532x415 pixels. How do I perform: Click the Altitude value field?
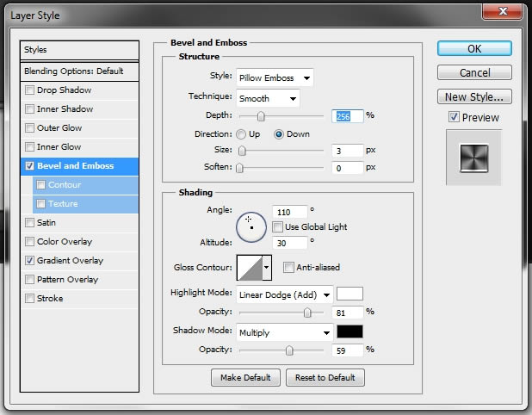[290, 243]
